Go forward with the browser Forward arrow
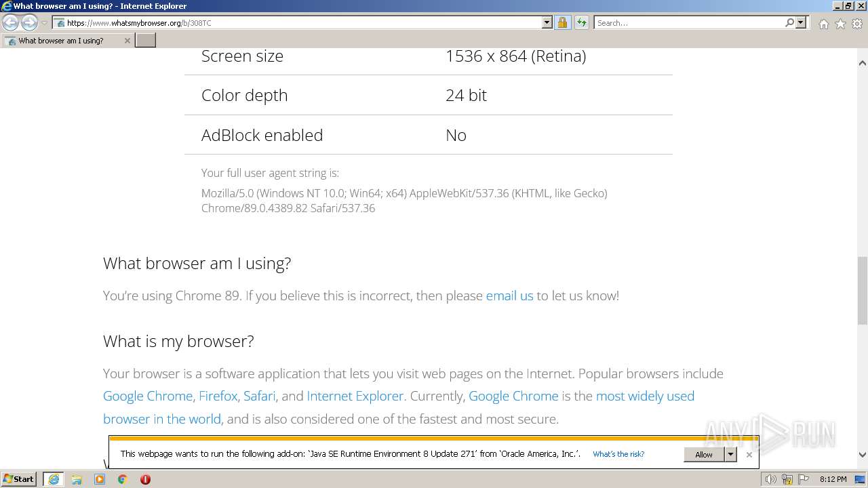Viewport: 868px width, 488px height. [x=29, y=23]
